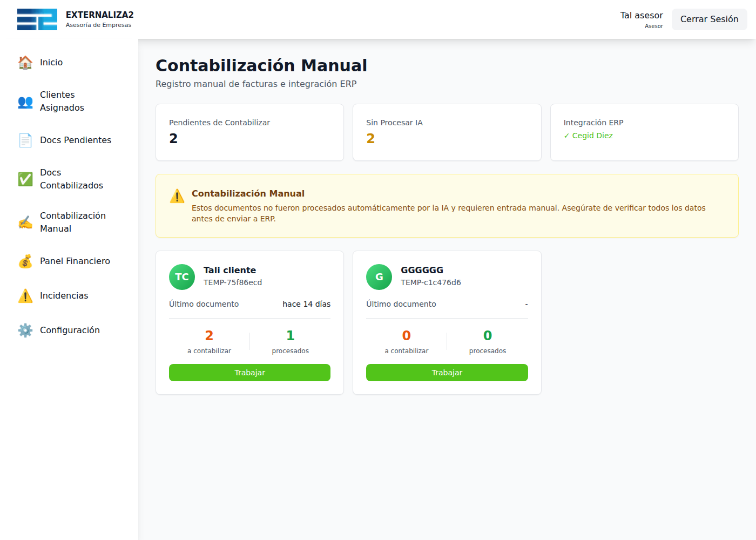The image size is (756, 540).
Task: Click the EXTERNALIZA2 logo in the header
Action: [37, 19]
